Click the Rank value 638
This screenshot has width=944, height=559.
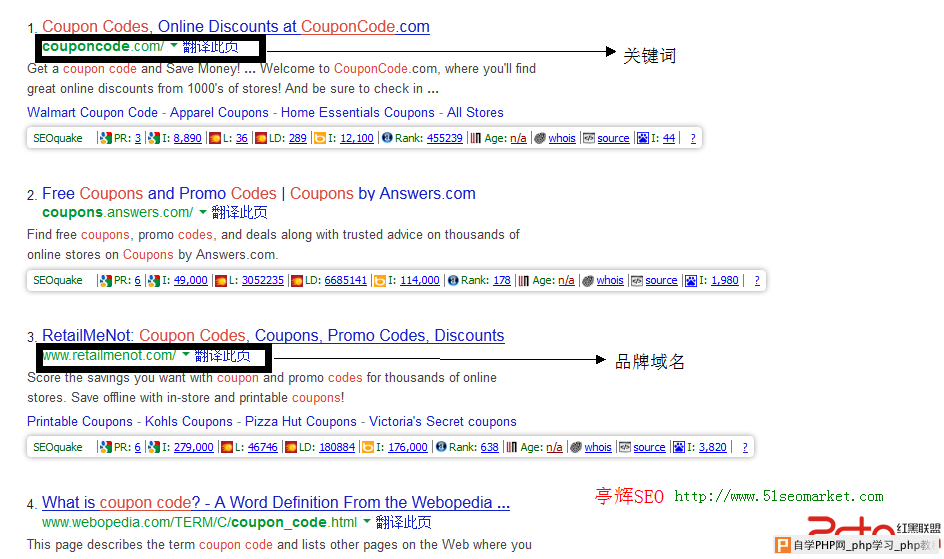coord(489,448)
